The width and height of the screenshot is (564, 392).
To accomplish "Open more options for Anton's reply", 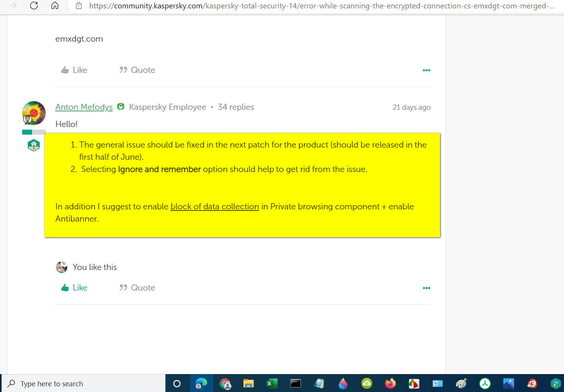I will tap(426, 288).
